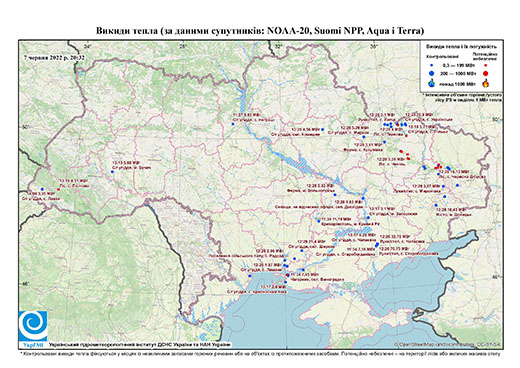Click the legend heading text at top

(x=462, y=46)
